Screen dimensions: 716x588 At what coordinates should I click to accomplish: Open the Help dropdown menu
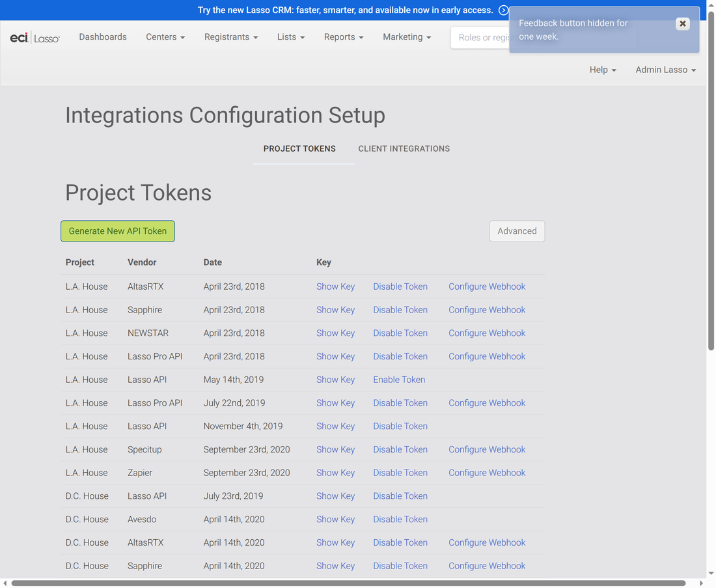tap(603, 70)
